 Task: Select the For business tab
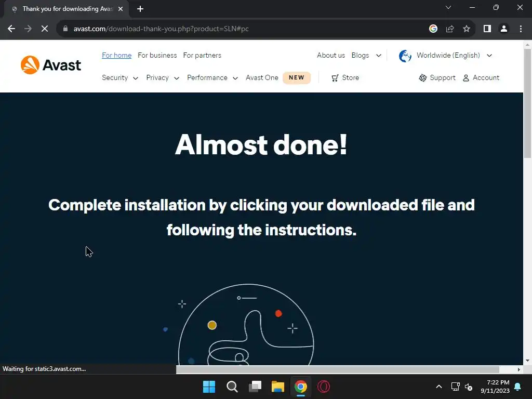coord(157,55)
